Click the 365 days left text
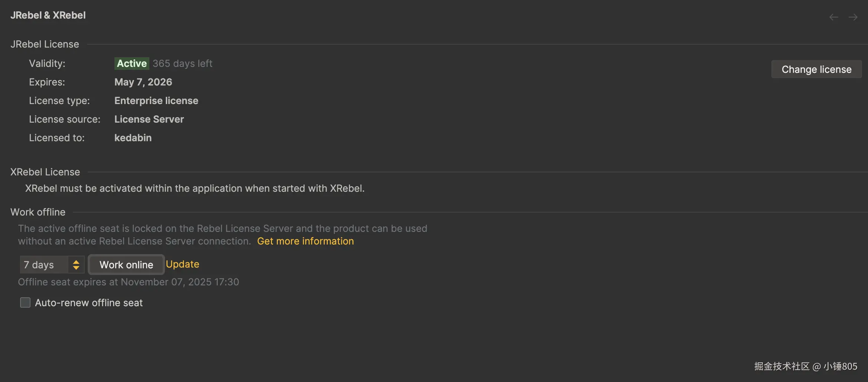868x382 pixels. [x=182, y=64]
